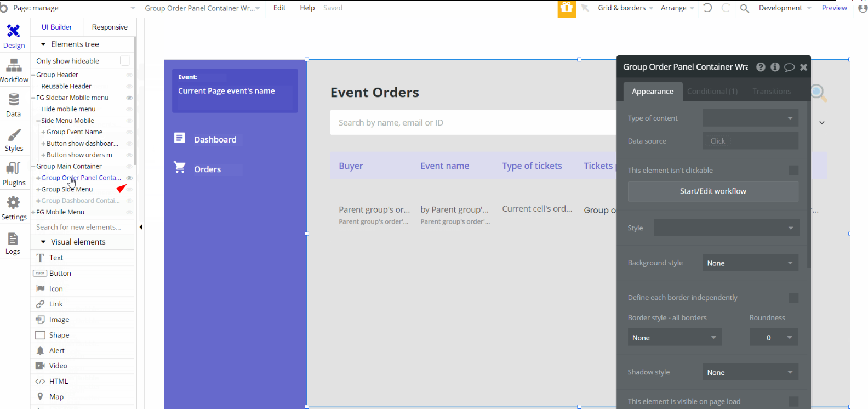Check 'This element isn't clickable' box
Viewport: 868px width, 409px height.
coord(793,171)
